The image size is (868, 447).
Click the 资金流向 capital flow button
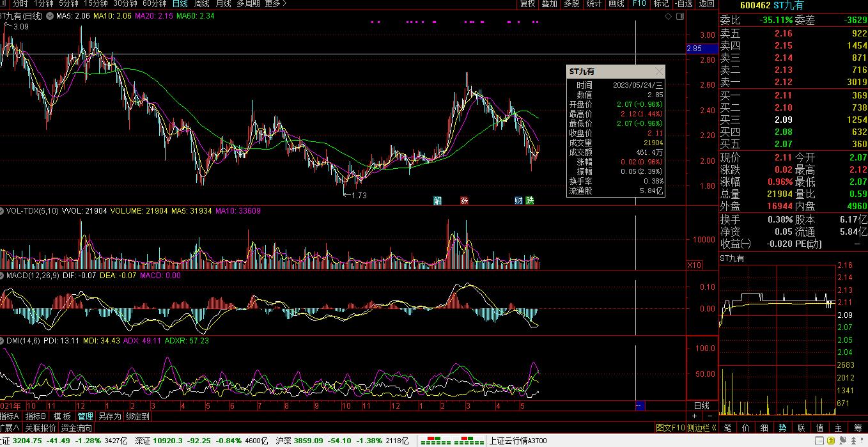[x=77, y=428]
